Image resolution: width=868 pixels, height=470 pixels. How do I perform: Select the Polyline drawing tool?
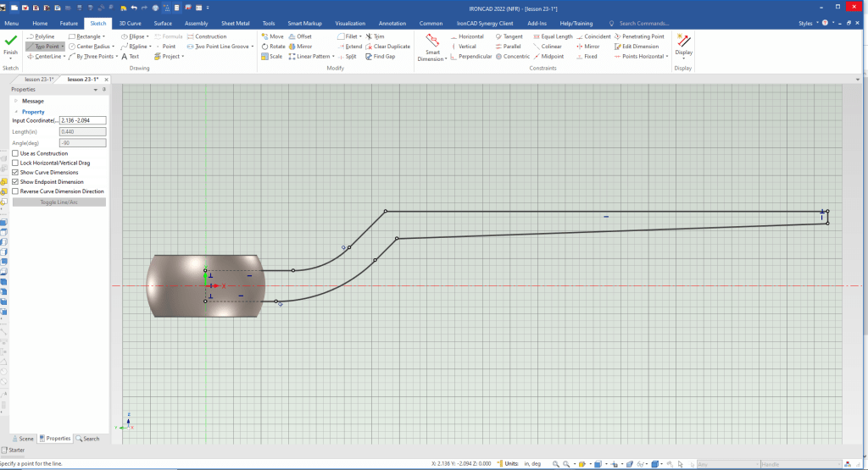[44, 36]
